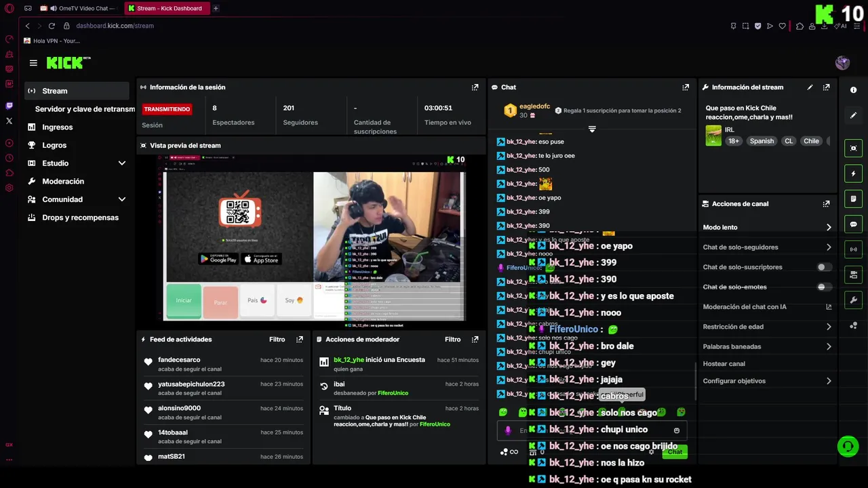Pop out the Acciones de moderador panel
The height and width of the screenshot is (488, 868).
point(475,340)
